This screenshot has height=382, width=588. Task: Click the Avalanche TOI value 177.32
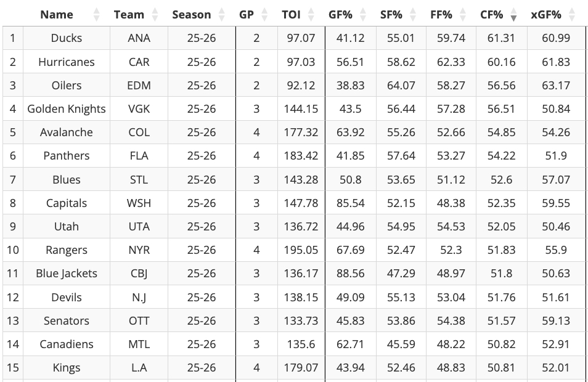[x=303, y=132]
